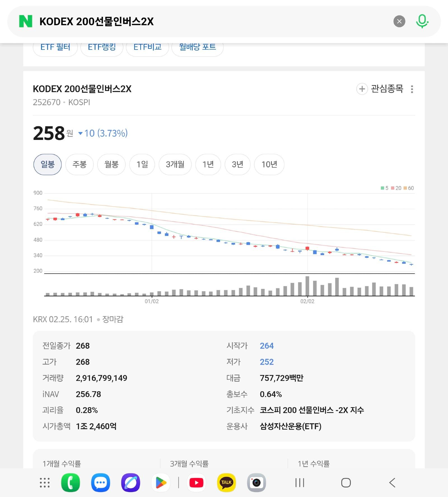The image size is (448, 497).
Task: Launch the Phone app from taskbar
Action: 71,483
